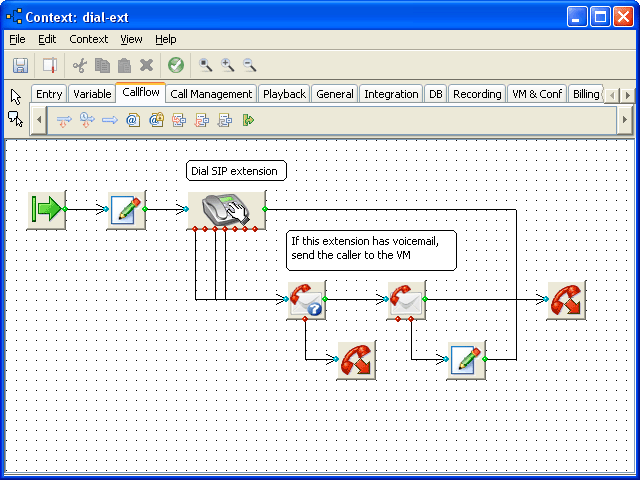Activate the marquee area selection tool

coord(15,119)
